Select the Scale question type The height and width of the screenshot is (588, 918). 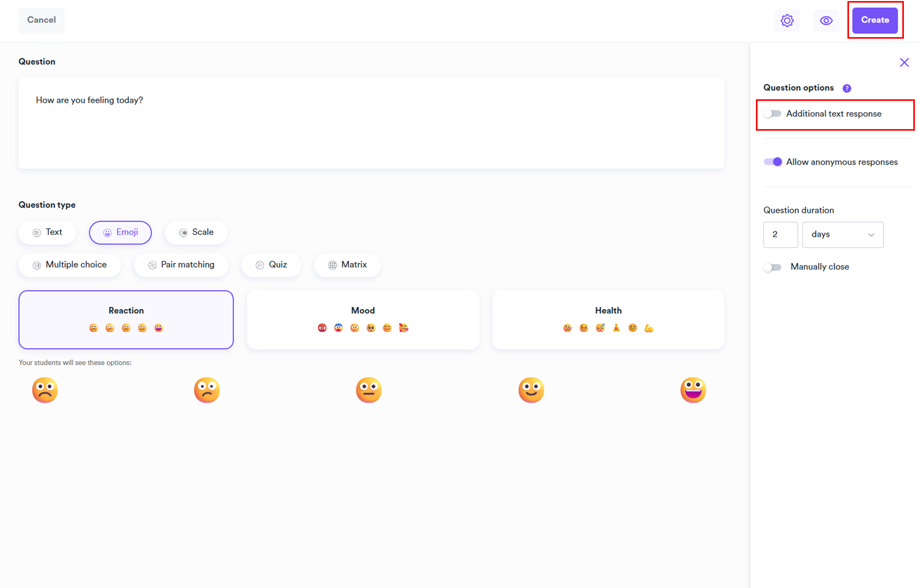196,233
